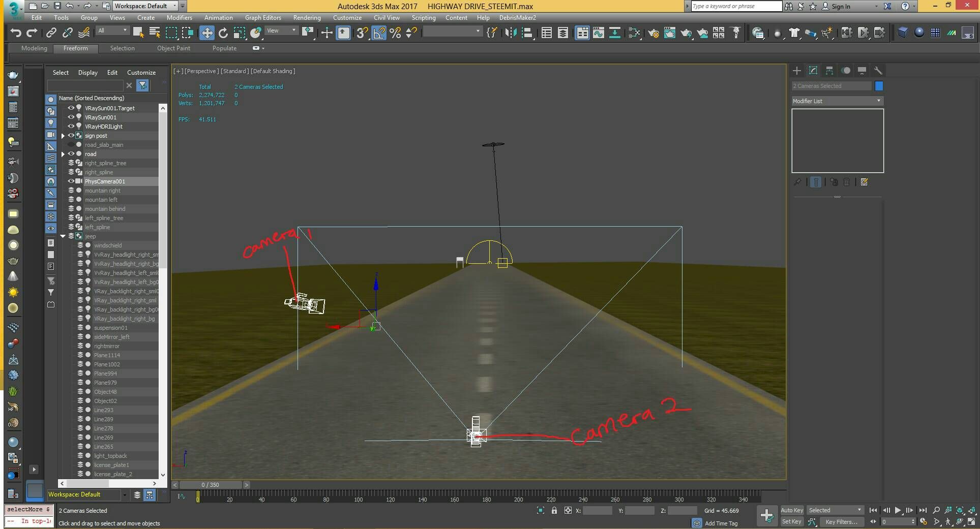Clear the scene explorer search filter
This screenshot has width=980, height=529.
pyautogui.click(x=129, y=85)
